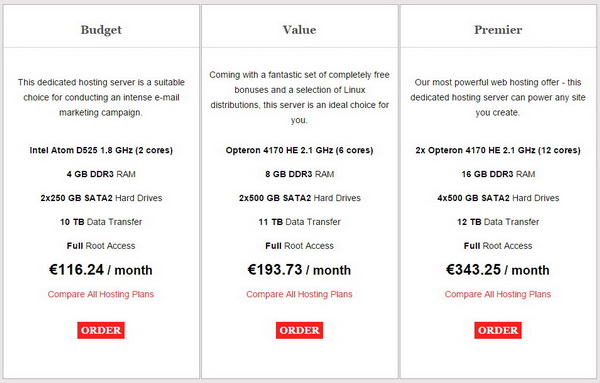
Task: Open Compare All Hosting Plans under Premier
Action: (x=498, y=294)
